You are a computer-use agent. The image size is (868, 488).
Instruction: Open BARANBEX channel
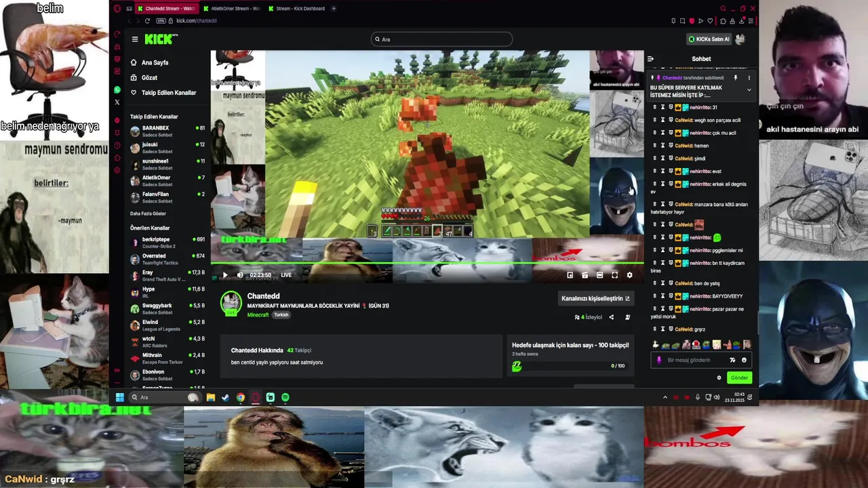(x=167, y=131)
